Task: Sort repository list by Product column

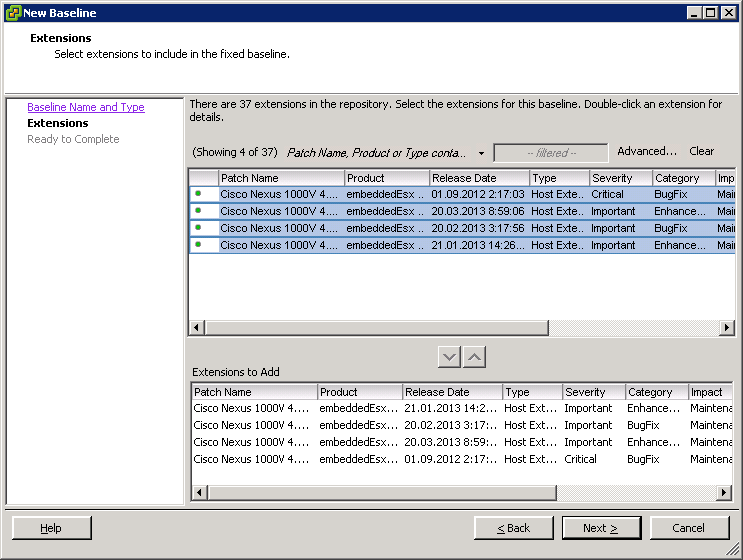Action: [x=387, y=178]
